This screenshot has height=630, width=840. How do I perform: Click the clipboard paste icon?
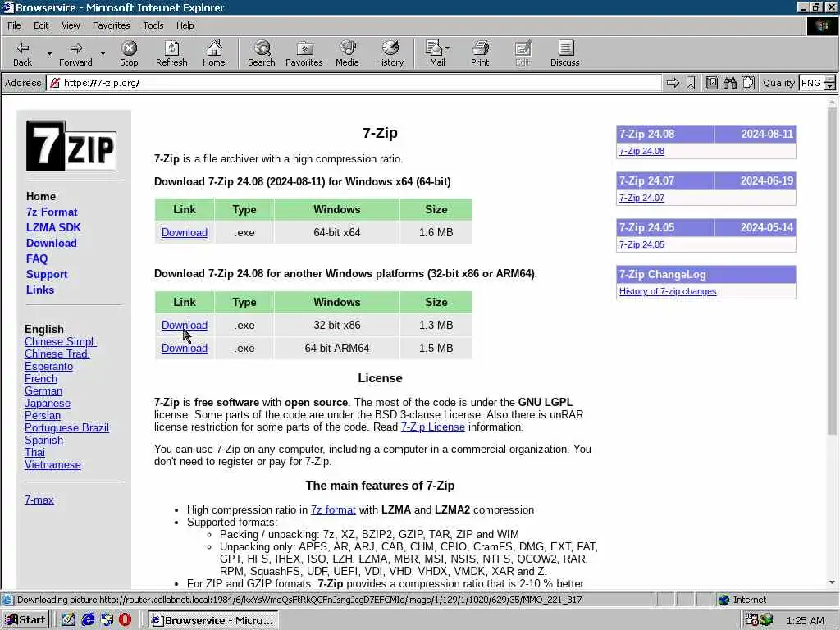point(748,83)
